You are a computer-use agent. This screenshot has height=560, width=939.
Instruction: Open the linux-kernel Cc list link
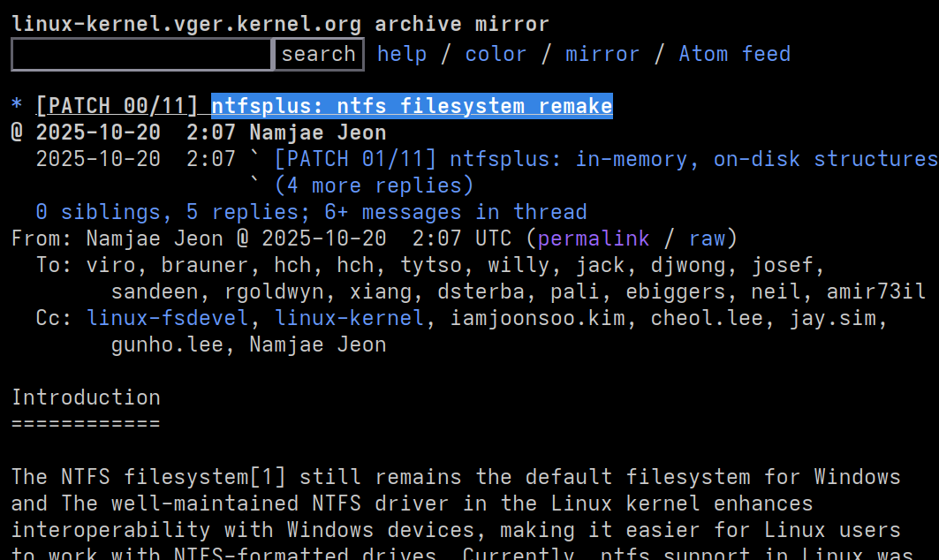(349, 318)
